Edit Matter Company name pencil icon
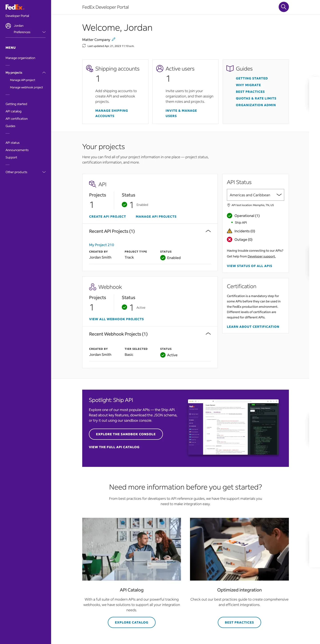The image size is (320, 644). [114, 39]
